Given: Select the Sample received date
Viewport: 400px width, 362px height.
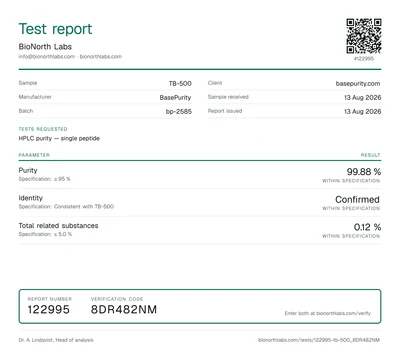Looking at the screenshot, I should 362,97.
